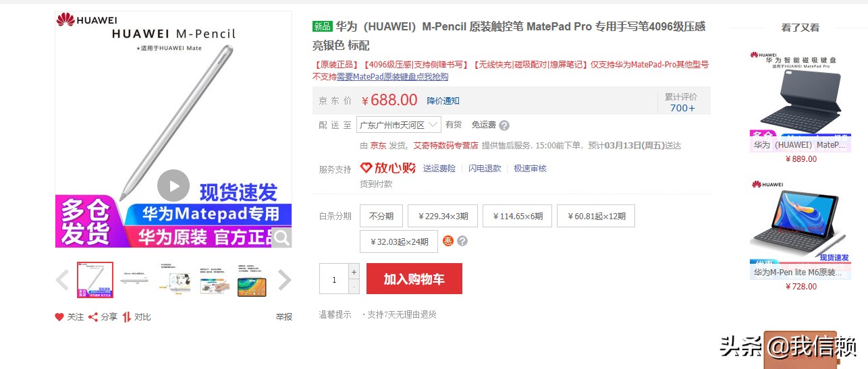The image size is (868, 369).
Task: Select the ¥114.65×6期 installment option
Action: pos(518,217)
